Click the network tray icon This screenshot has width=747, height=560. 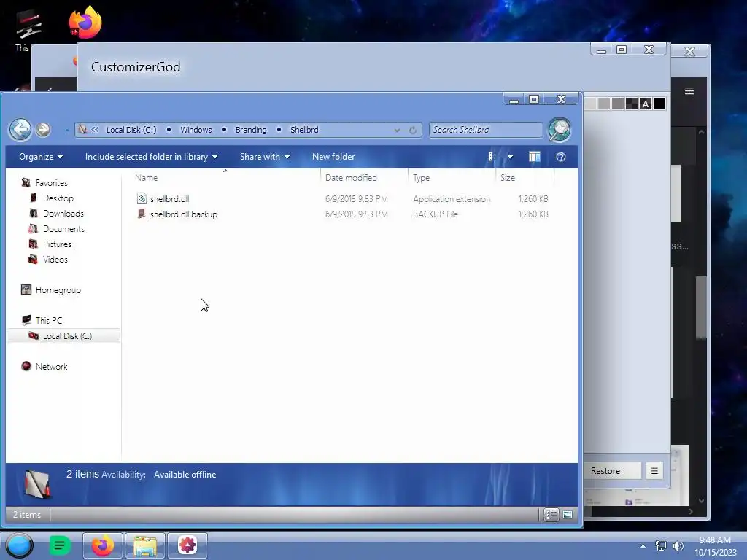tap(661, 545)
